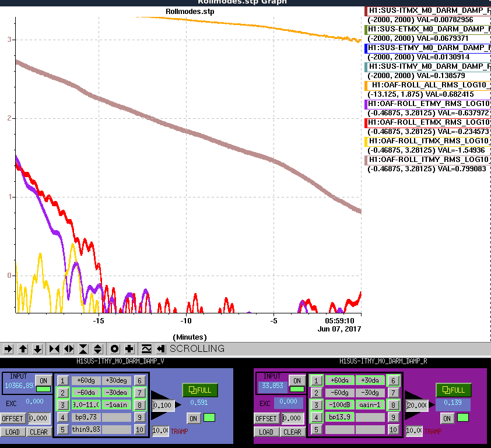Toggle the output ON switch in DAMP_V
The height and width of the screenshot is (448, 491).
[x=194, y=418]
